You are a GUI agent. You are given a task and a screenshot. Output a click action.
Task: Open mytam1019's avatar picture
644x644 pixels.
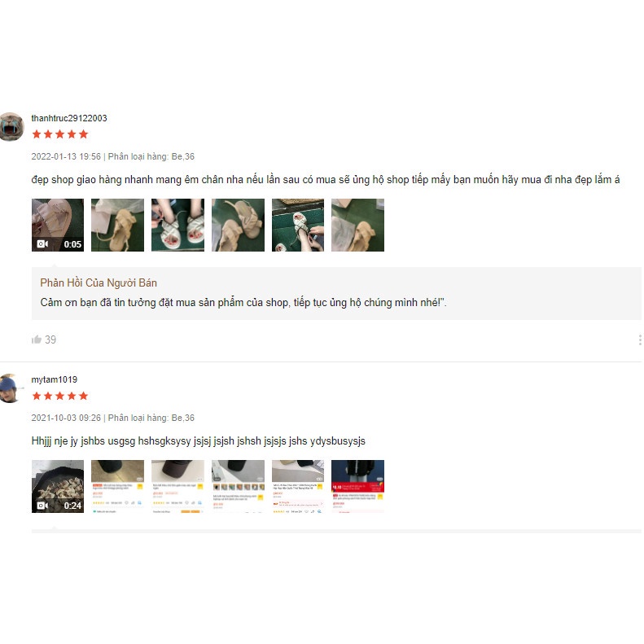pos(10,388)
